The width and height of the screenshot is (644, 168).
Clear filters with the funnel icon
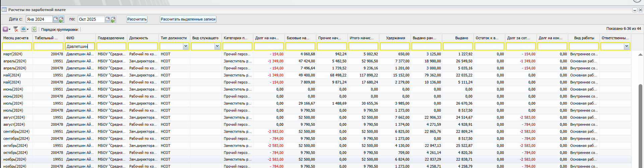(16, 29)
